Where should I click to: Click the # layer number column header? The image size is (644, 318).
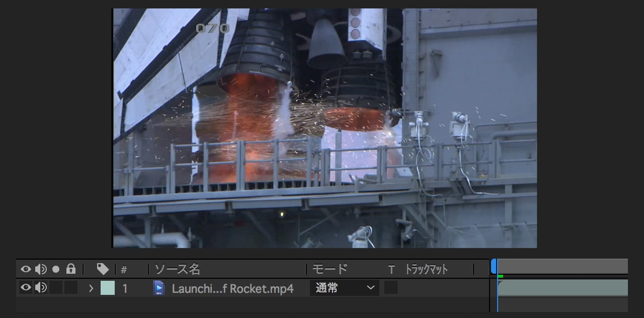124,270
